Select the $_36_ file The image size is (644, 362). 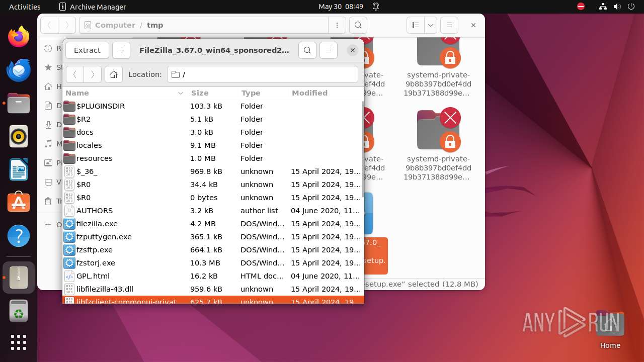click(x=212, y=171)
